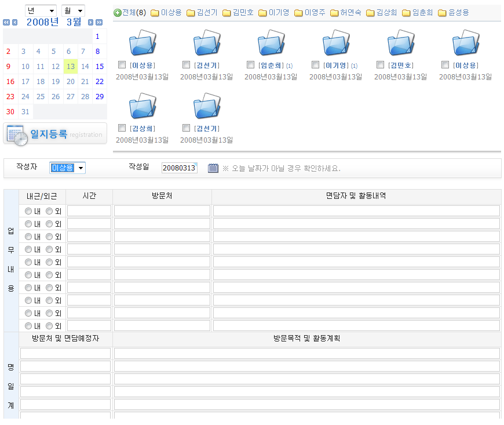The image size is (504, 425).
Task: Click the 작성일 date field showing 20080313
Action: (179, 168)
